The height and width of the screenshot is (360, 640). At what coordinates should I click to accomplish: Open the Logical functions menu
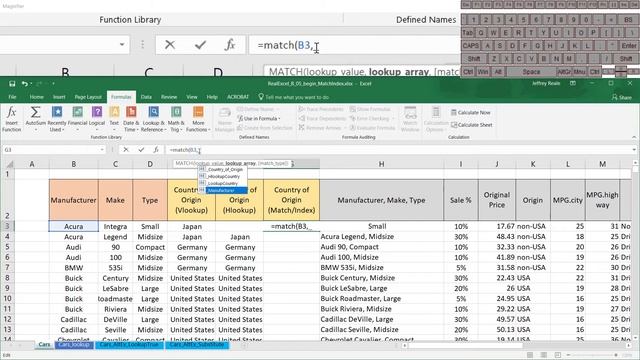point(97,119)
